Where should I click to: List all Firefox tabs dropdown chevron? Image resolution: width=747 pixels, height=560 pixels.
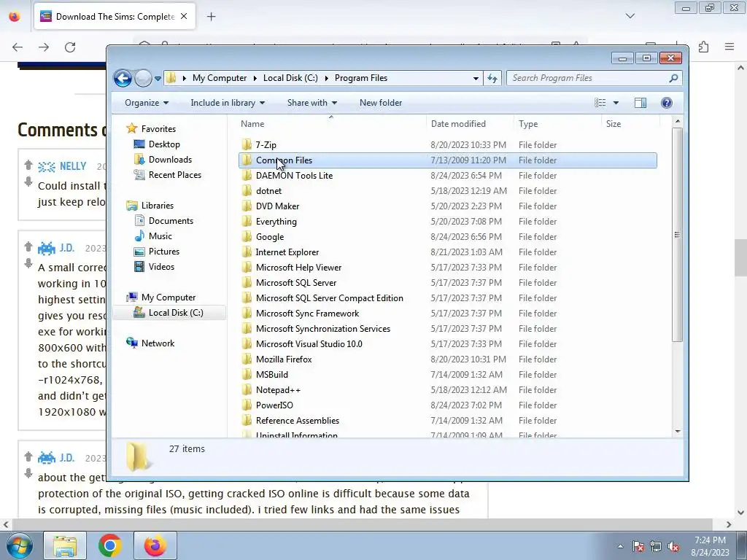(x=630, y=16)
